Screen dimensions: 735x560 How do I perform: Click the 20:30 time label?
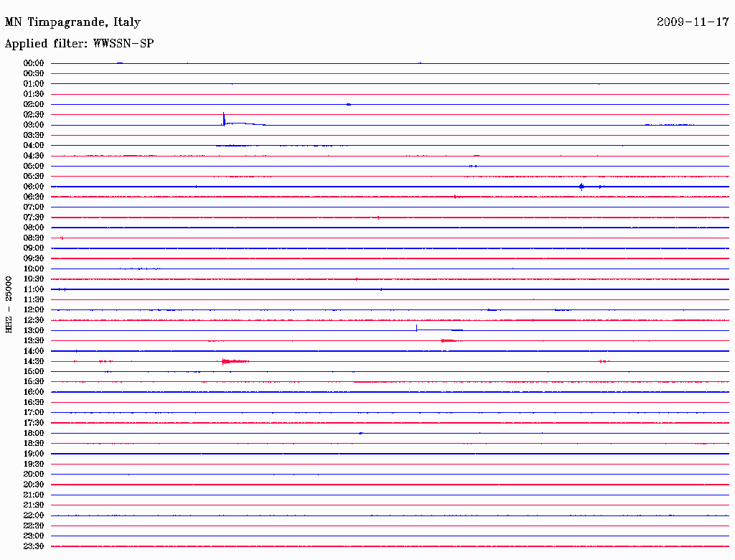click(x=34, y=485)
